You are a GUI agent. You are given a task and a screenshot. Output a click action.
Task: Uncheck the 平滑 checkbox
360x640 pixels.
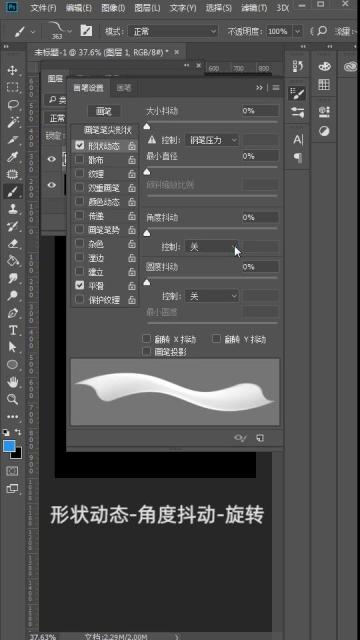80,285
